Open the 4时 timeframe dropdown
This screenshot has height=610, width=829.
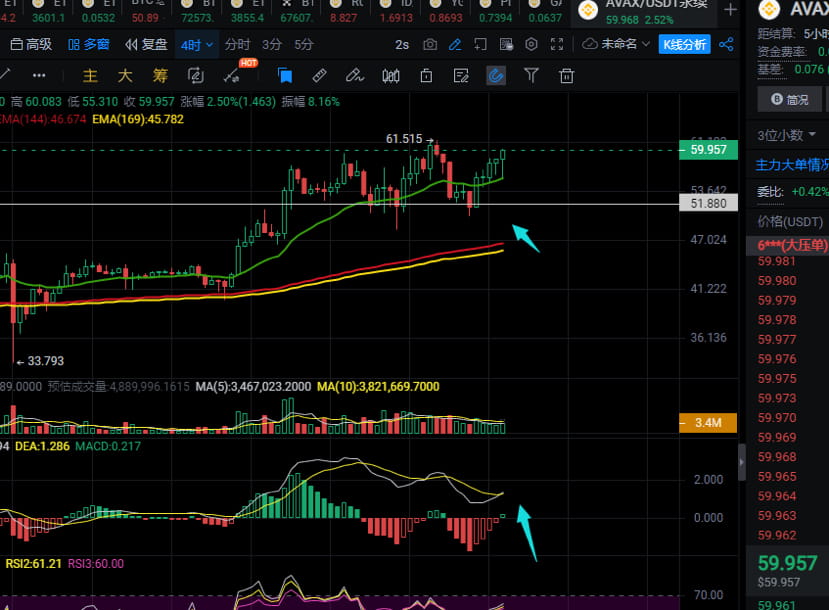195,44
